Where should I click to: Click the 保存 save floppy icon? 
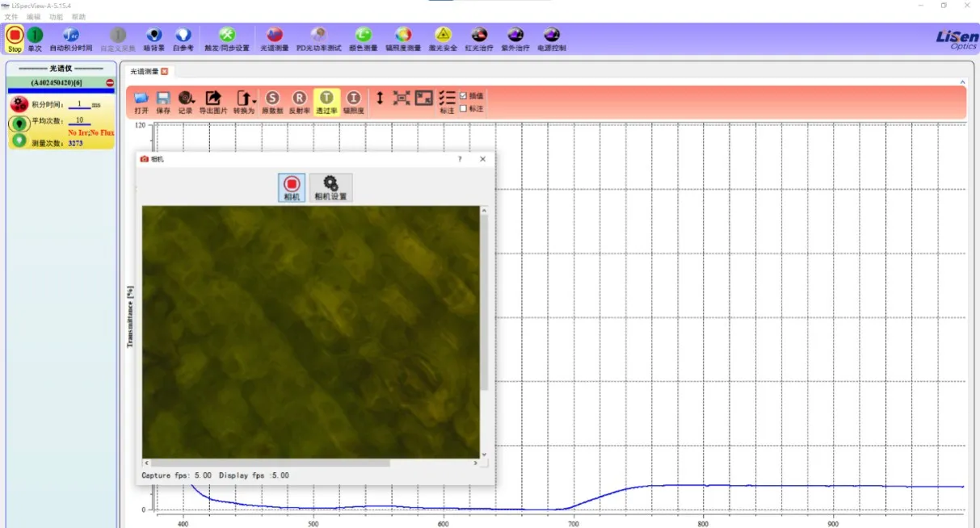[163, 99]
